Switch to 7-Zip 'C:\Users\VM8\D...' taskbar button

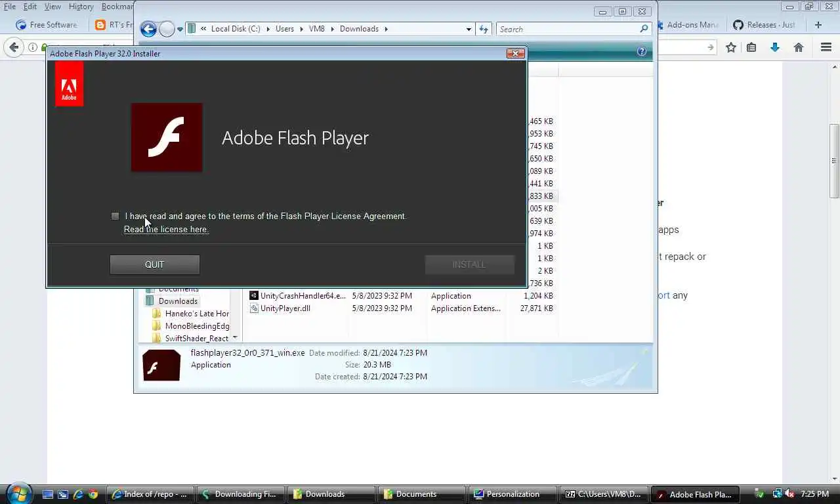tap(604, 494)
